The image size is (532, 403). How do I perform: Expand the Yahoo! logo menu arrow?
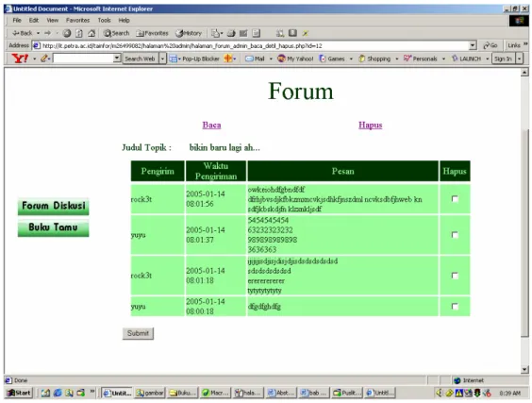pyautogui.click(x=34, y=59)
